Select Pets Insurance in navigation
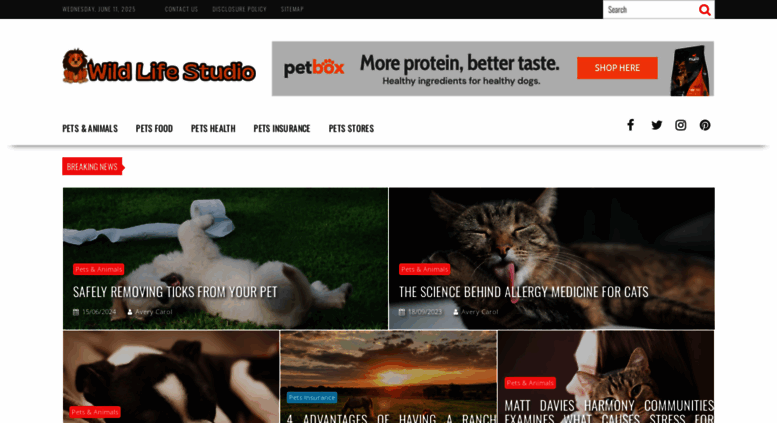This screenshot has height=423, width=777. pyautogui.click(x=282, y=128)
